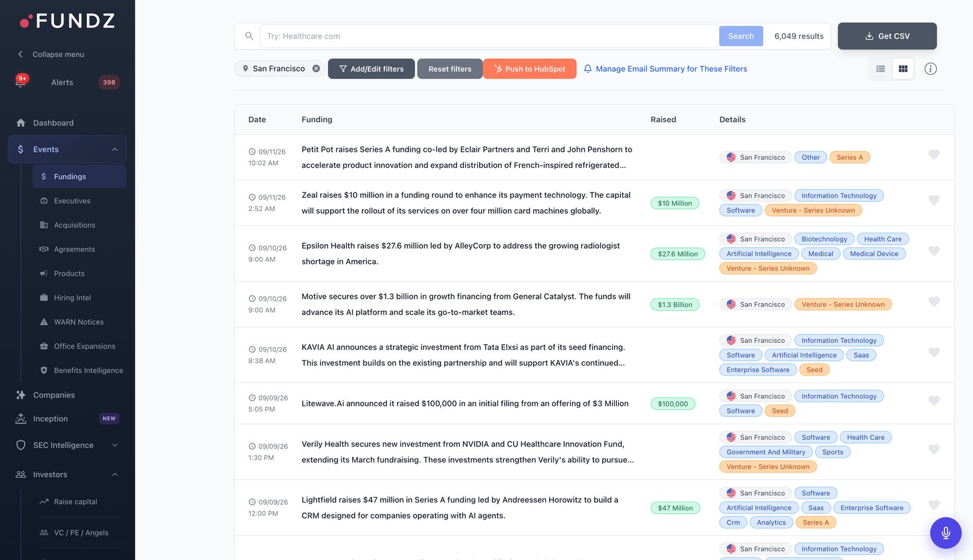Click the microphone voice button
The width and height of the screenshot is (973, 560).
pos(946,533)
